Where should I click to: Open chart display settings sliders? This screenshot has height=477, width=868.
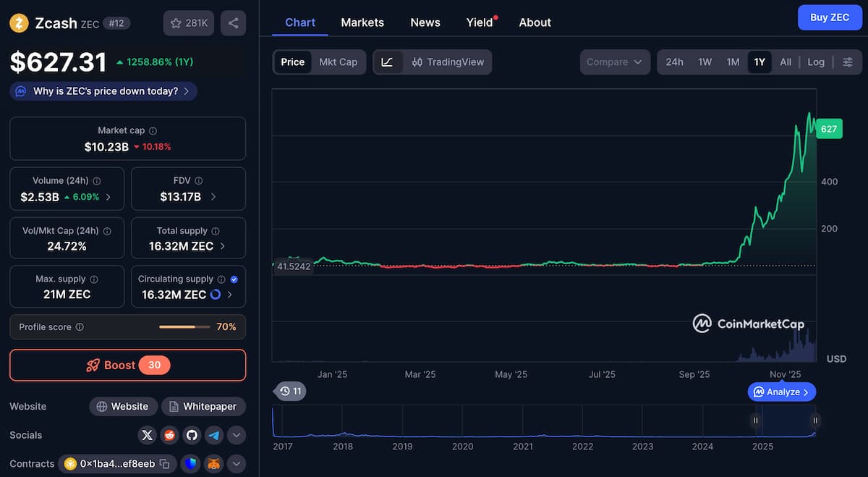847,62
